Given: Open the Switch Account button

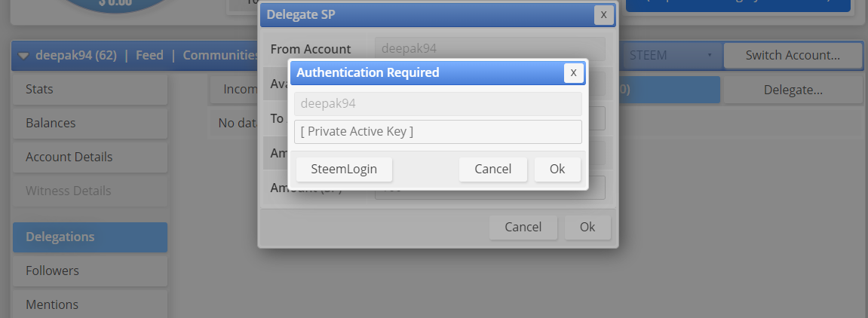Looking at the screenshot, I should 793,55.
